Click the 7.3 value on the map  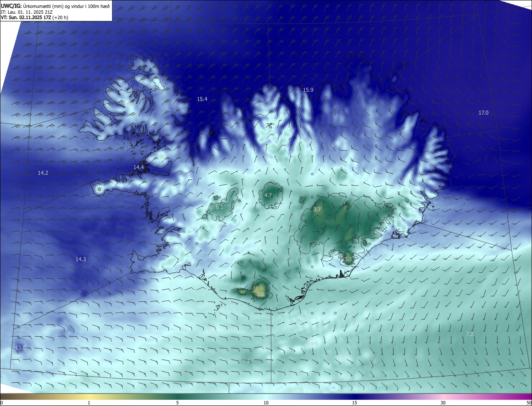pyautogui.click(x=246, y=361)
